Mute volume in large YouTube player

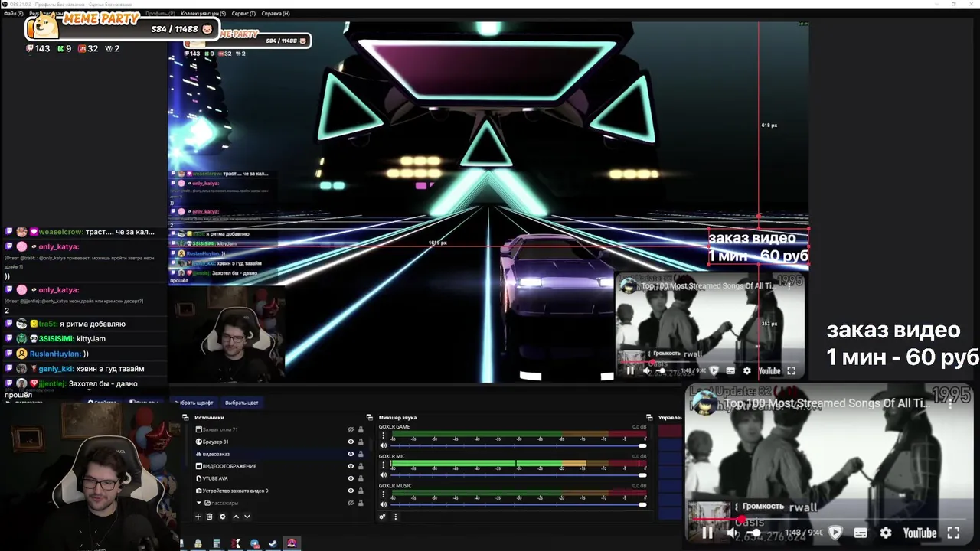coord(732,533)
